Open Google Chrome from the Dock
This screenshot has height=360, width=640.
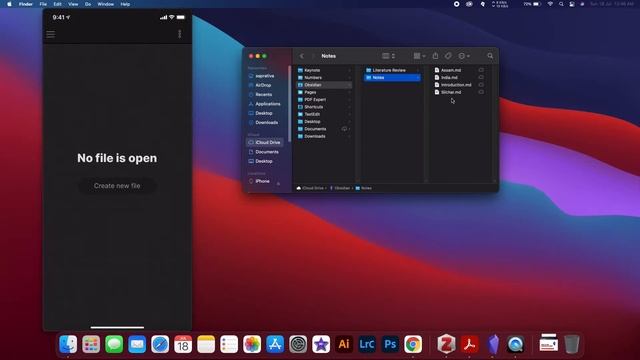413,344
